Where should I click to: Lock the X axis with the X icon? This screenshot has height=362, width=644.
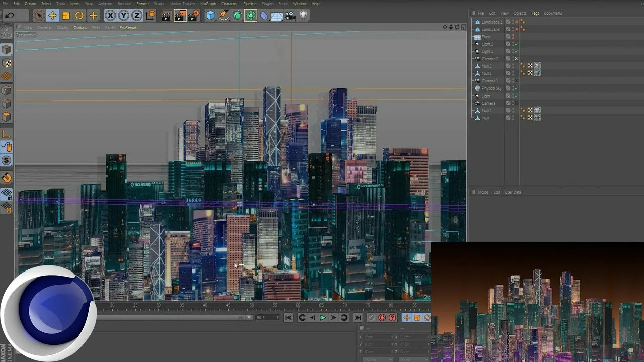(110, 15)
